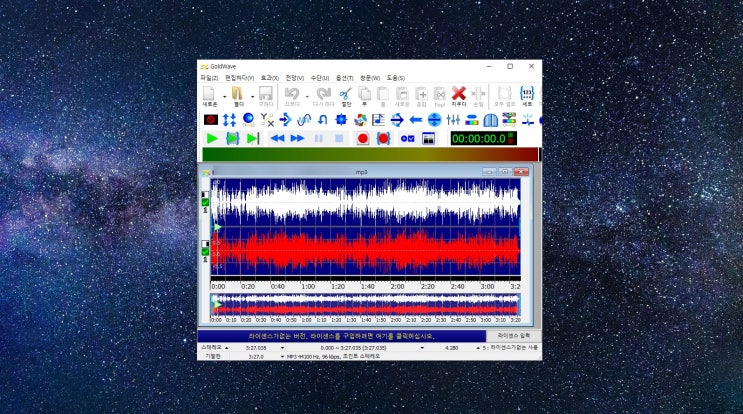Click the solid blue left arrow icon

pos(416,120)
